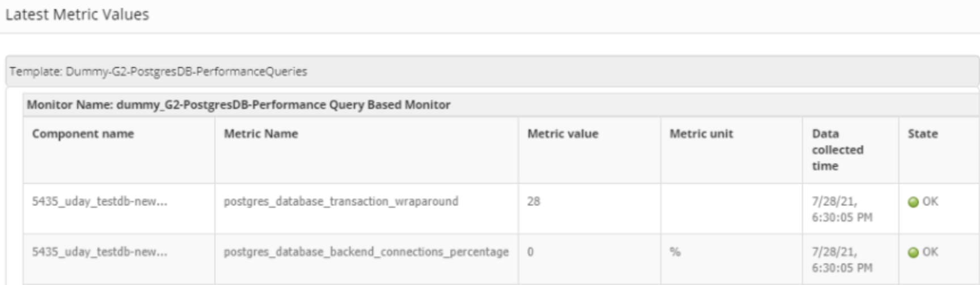
Task: Click the Data collected time column header
Action: coord(838,150)
